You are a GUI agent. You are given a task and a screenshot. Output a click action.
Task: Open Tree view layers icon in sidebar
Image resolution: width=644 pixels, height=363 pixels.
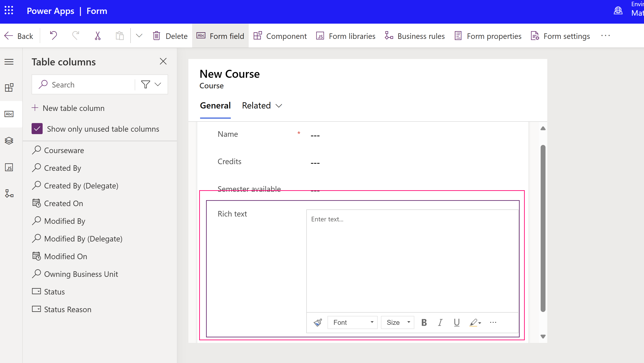[x=9, y=141]
